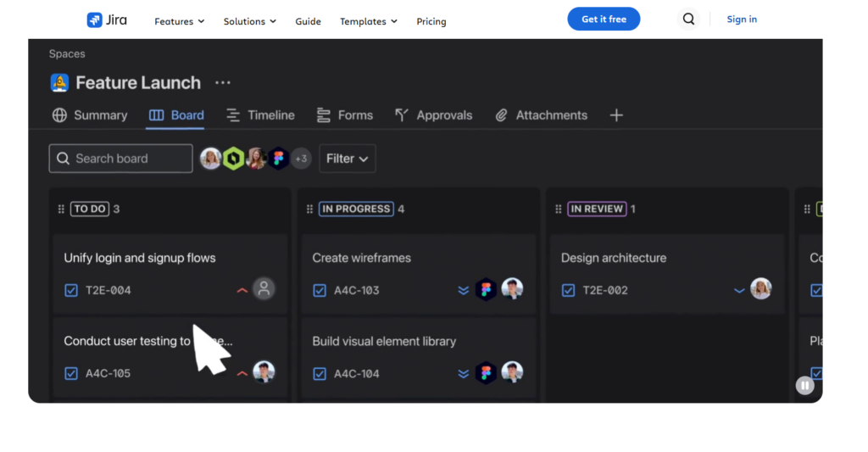
Task: Pause the demo animation
Action: click(805, 386)
